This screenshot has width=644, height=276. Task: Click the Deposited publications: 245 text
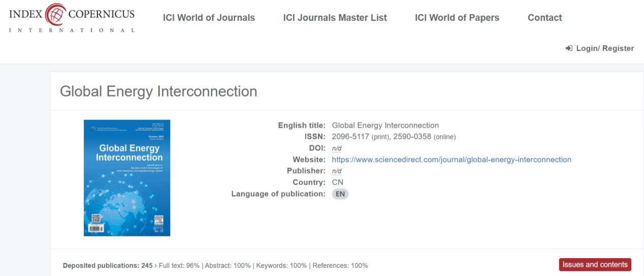tap(108, 265)
